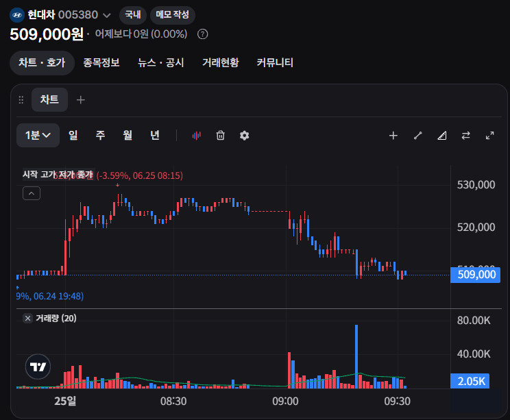
Task: Add a new chart panel with plus icon
Action: coord(81,100)
